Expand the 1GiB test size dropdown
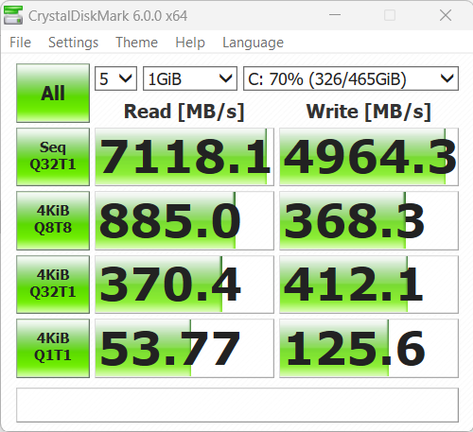473x432 pixels. (190, 79)
